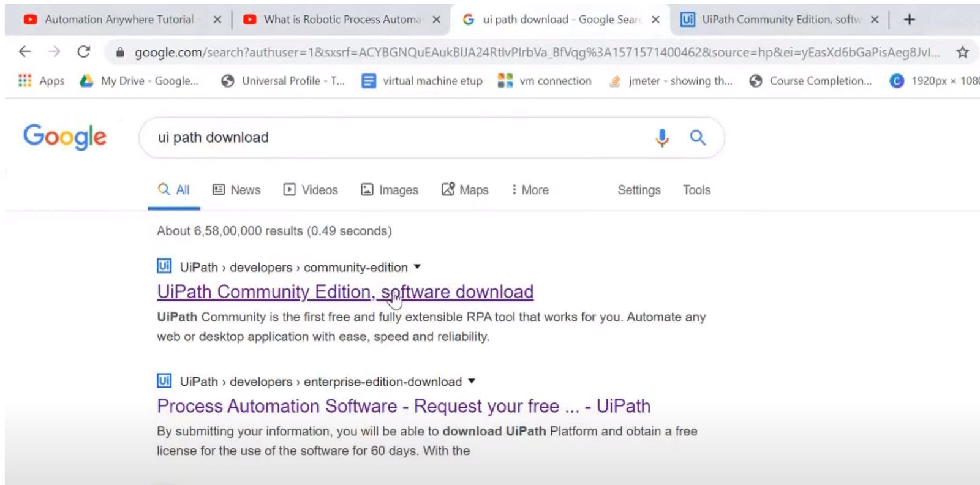980x485 pixels.
Task: Open the vm connection bookmark
Action: click(x=545, y=81)
